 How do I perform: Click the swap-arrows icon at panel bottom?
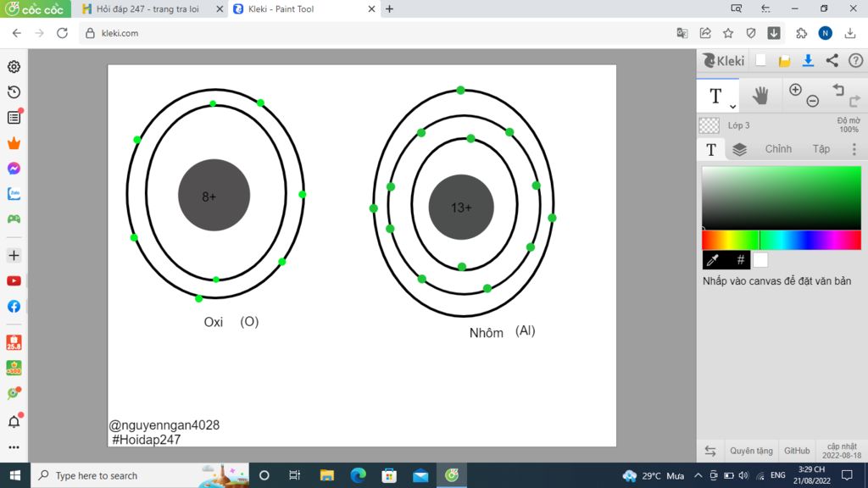(710, 451)
